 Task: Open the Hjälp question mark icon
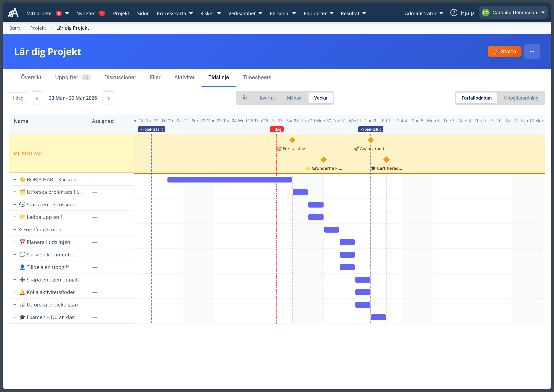454,13
